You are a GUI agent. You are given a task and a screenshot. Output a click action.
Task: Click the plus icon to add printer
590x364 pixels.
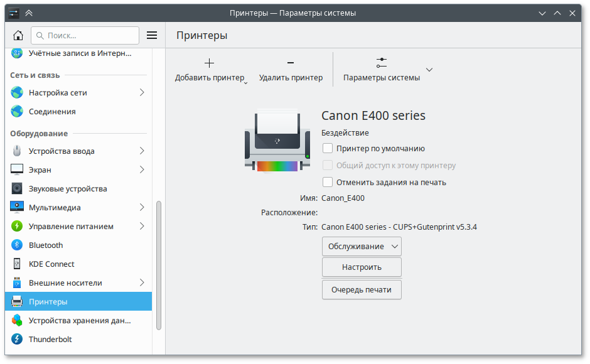210,63
